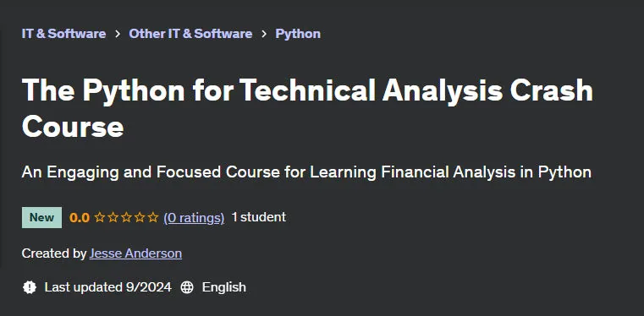Open the Other IT & Software breadcrumb
This screenshot has height=316, width=644.
[x=190, y=34]
